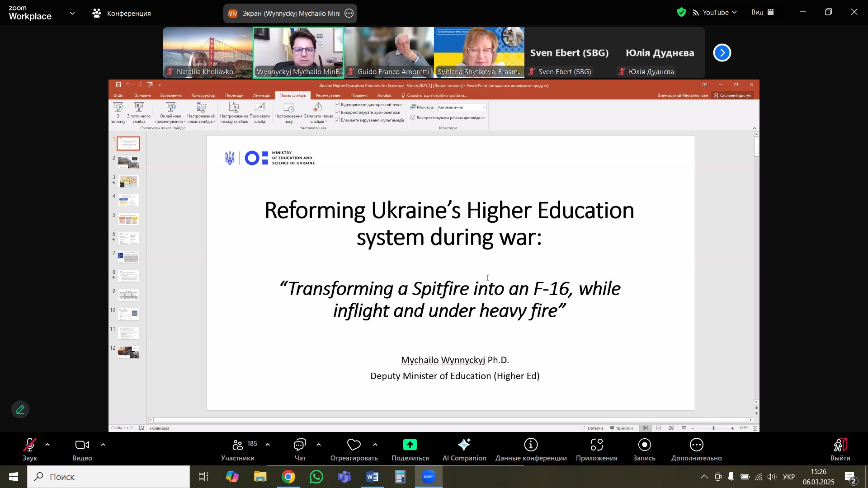The width and height of the screenshot is (868, 488).
Task: Open Google Chrome from the taskbar
Action: click(288, 477)
